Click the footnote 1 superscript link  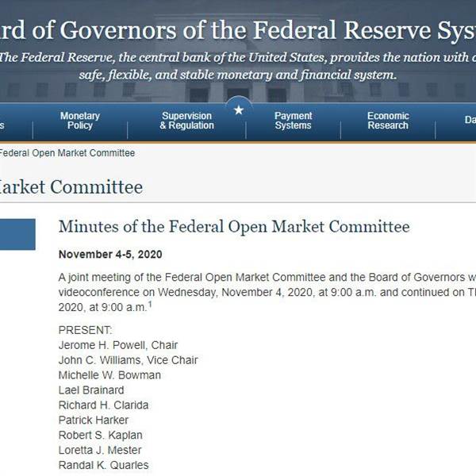(150, 304)
